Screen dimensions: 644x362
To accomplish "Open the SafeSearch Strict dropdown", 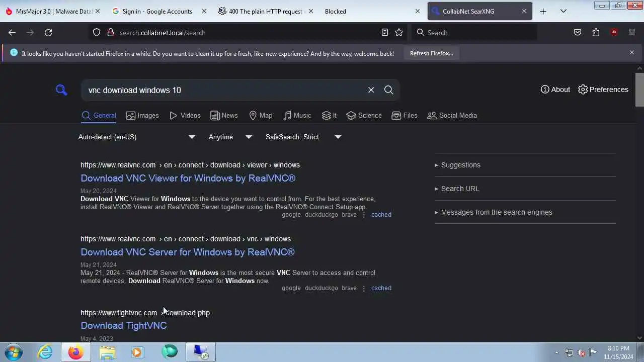I will point(303,137).
